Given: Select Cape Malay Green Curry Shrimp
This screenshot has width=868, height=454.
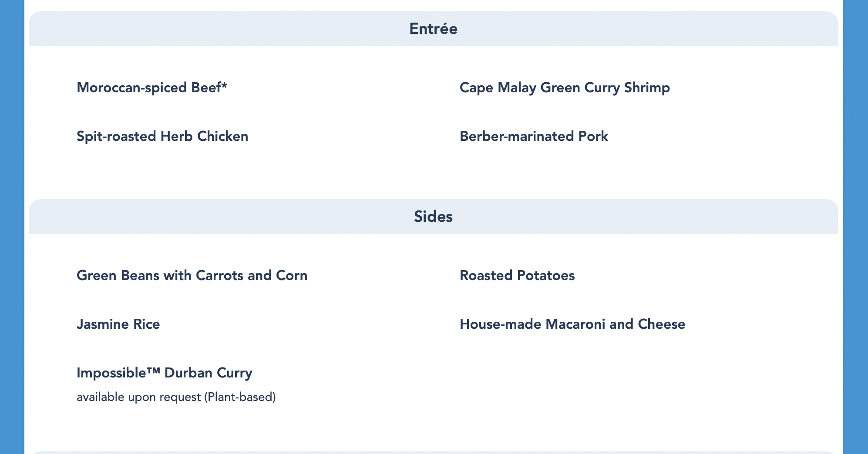Looking at the screenshot, I should pos(564,88).
